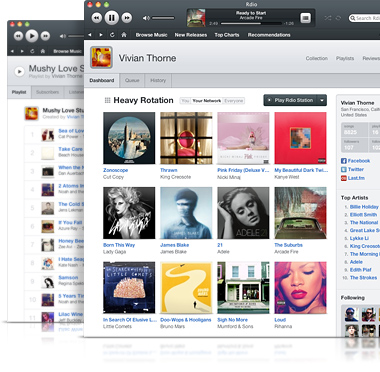Open Take Care track in back window playlist
The image size is (380, 372).
point(70,149)
